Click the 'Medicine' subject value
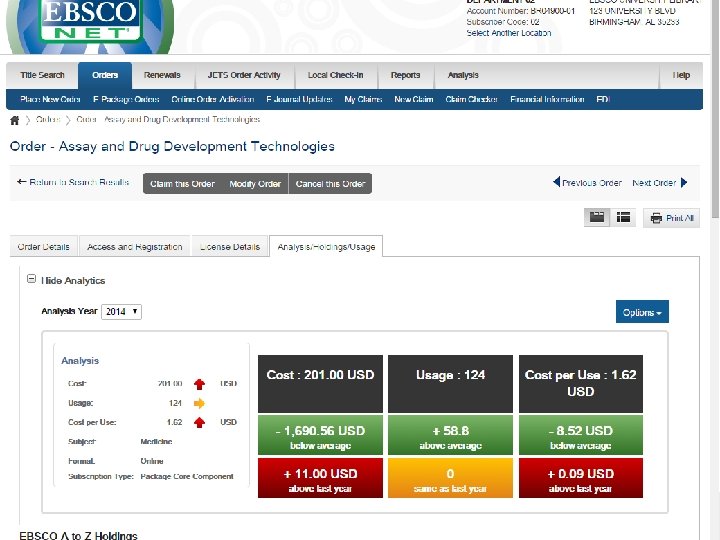 (156, 442)
